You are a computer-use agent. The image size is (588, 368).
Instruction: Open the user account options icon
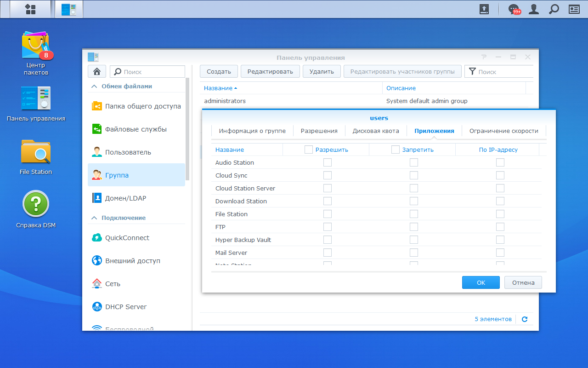pos(534,9)
